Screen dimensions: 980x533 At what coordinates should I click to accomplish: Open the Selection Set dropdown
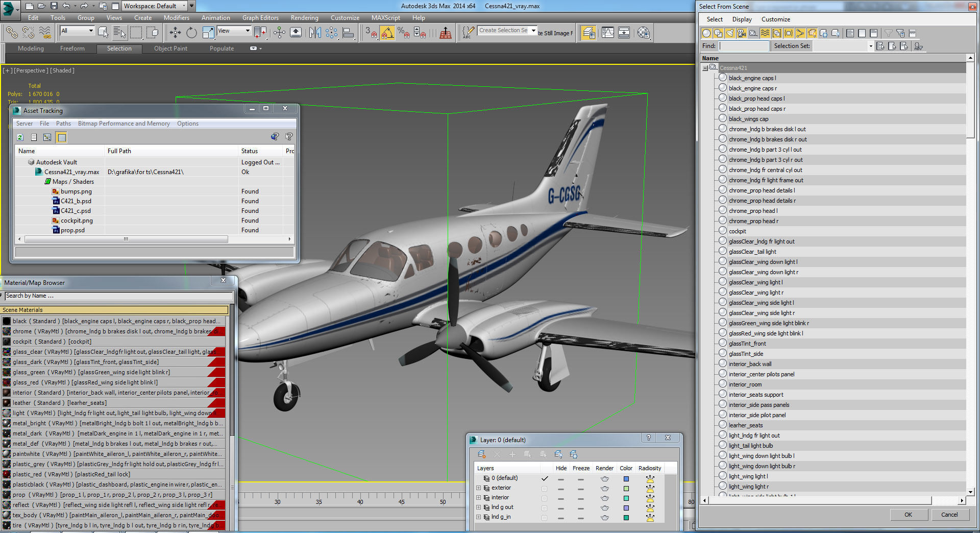(871, 46)
